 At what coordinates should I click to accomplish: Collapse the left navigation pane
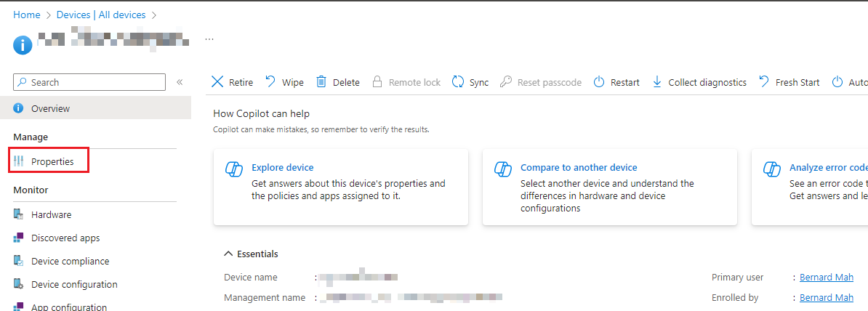coord(180,82)
